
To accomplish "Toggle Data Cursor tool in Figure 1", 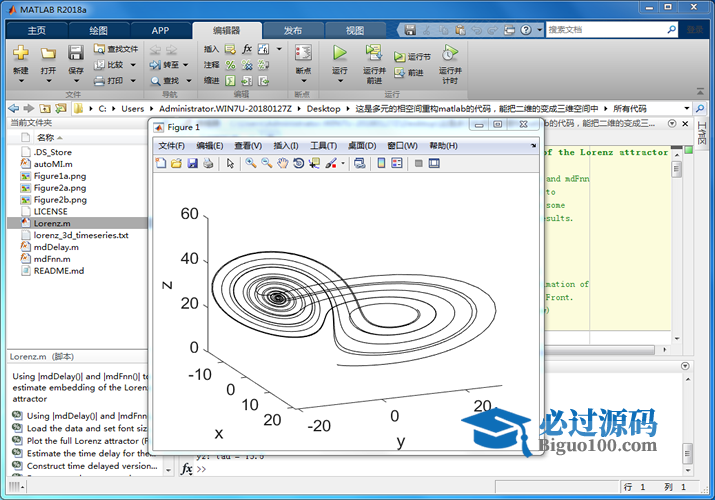I will (315, 163).
